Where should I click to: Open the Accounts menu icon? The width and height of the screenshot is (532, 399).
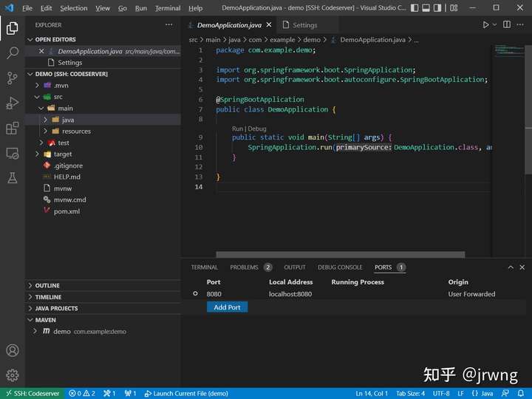click(13, 350)
